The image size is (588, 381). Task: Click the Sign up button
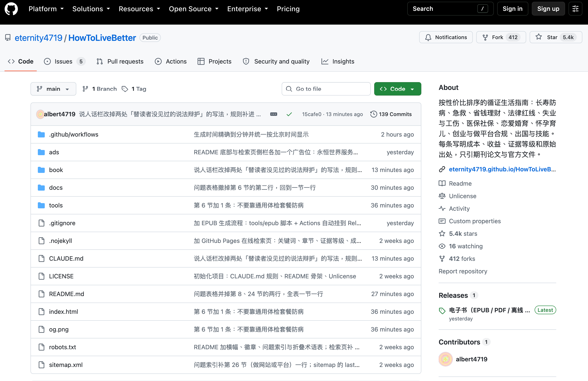coord(548,9)
